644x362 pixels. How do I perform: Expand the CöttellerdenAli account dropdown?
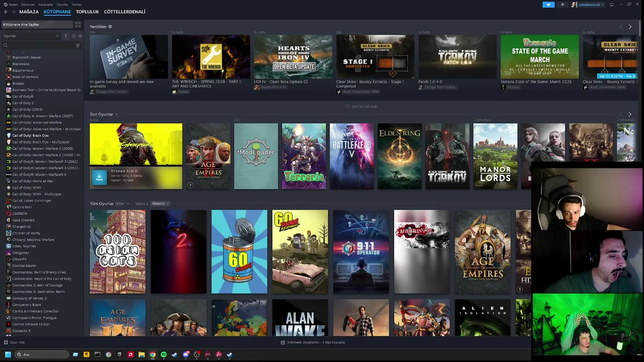coord(587,5)
